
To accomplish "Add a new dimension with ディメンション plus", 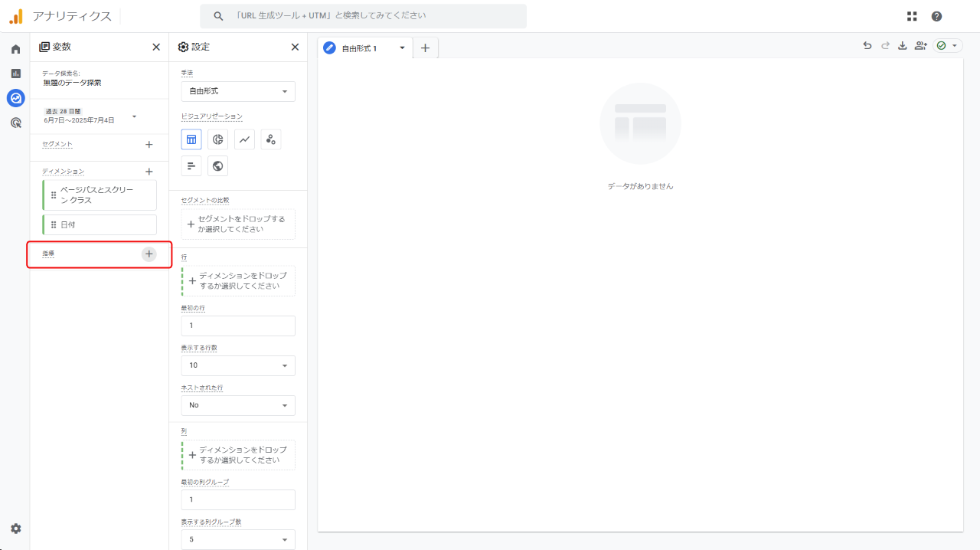I will (x=149, y=172).
